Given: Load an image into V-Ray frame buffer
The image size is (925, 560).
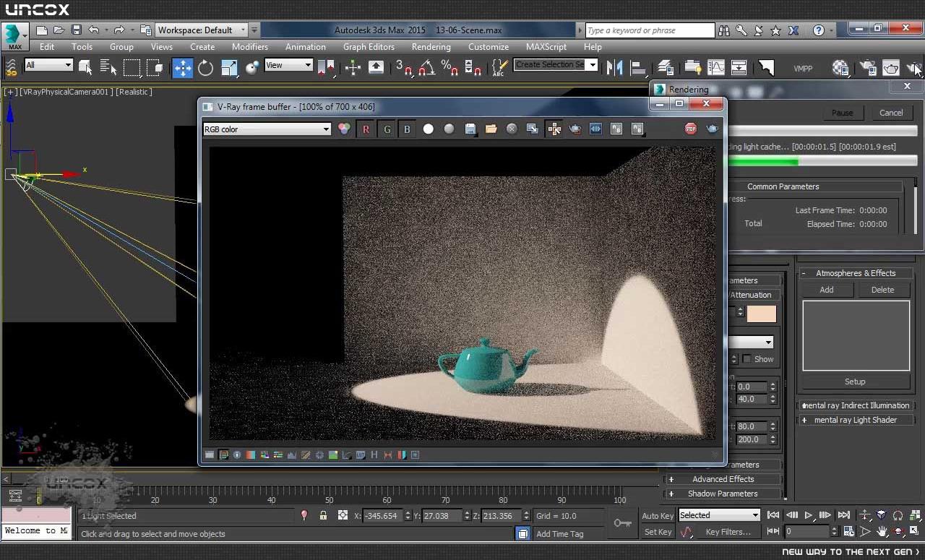Looking at the screenshot, I should tap(491, 129).
